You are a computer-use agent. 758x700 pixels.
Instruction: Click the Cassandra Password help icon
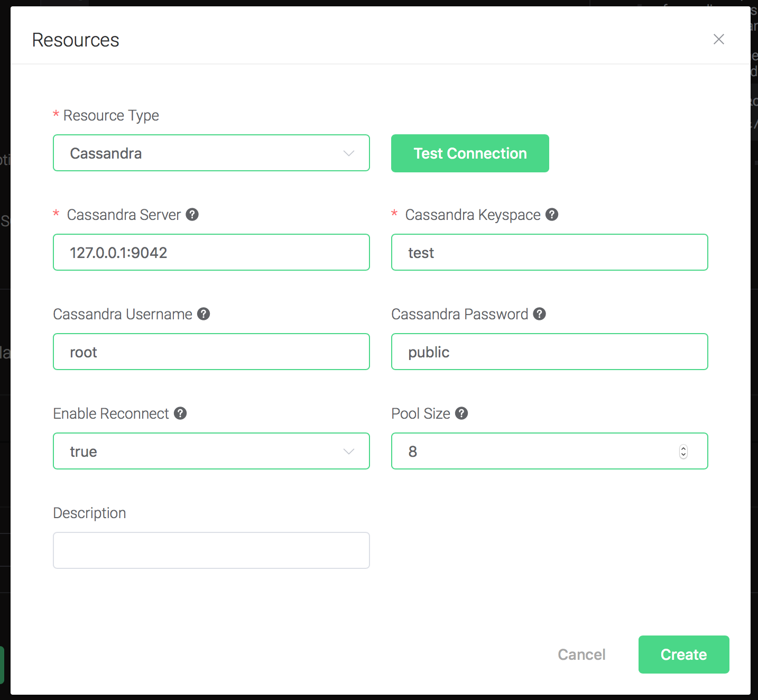pyautogui.click(x=539, y=314)
